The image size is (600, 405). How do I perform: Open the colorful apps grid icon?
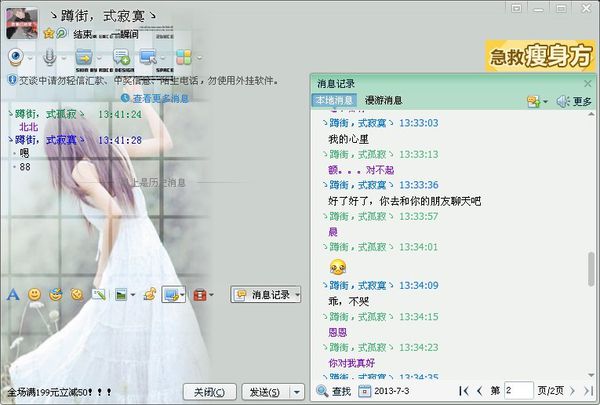coord(184,57)
